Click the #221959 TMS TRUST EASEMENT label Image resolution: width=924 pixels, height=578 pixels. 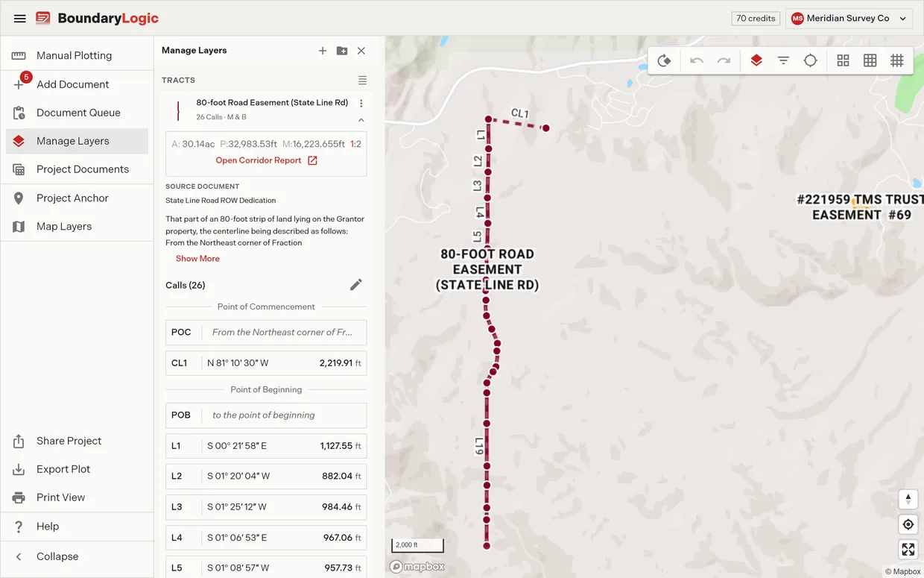point(860,207)
